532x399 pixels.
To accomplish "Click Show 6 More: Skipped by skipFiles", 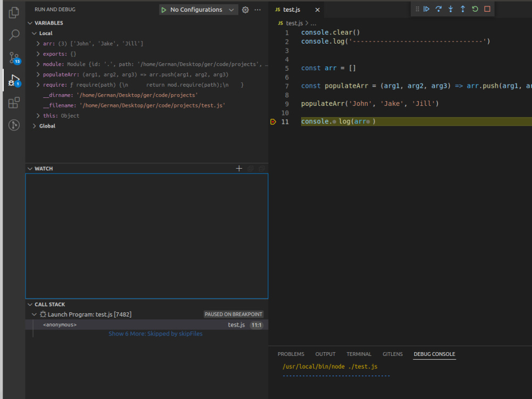I will point(155,334).
